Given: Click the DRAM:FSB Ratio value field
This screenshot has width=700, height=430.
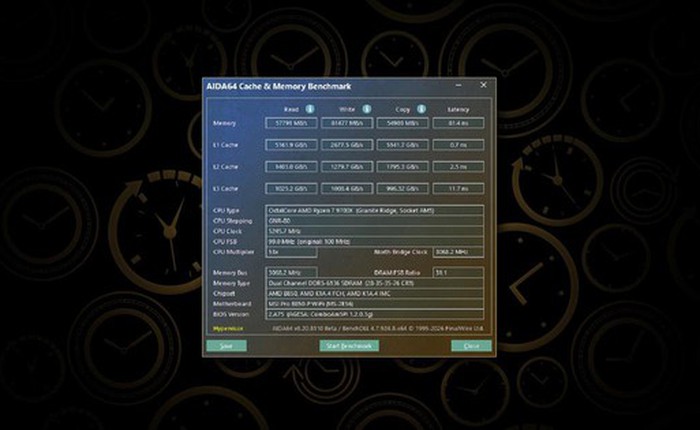Looking at the screenshot, I should pyautogui.click(x=458, y=272).
